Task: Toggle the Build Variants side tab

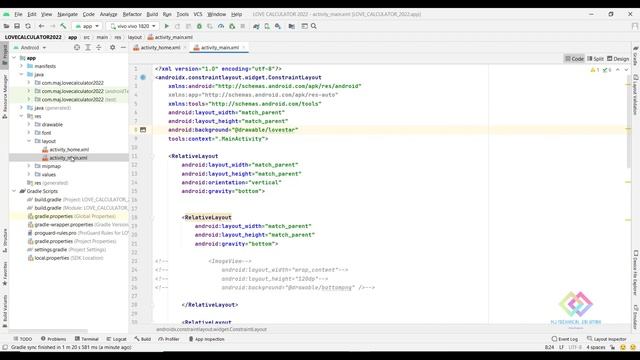Action: (x=4, y=311)
